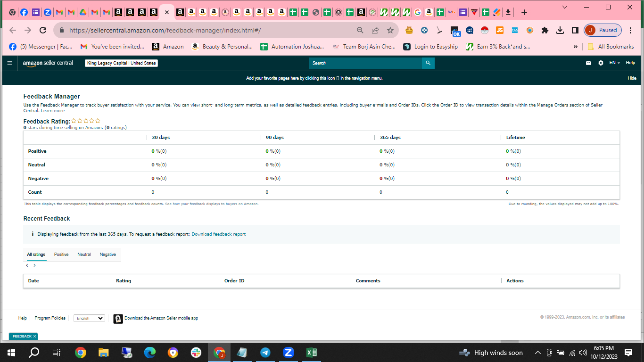The width and height of the screenshot is (644, 362).
Task: Bookmark this page with star icon
Action: [390, 30]
